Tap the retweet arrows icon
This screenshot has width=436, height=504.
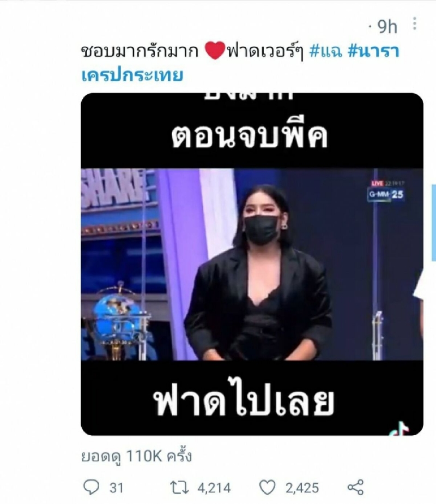click(179, 488)
